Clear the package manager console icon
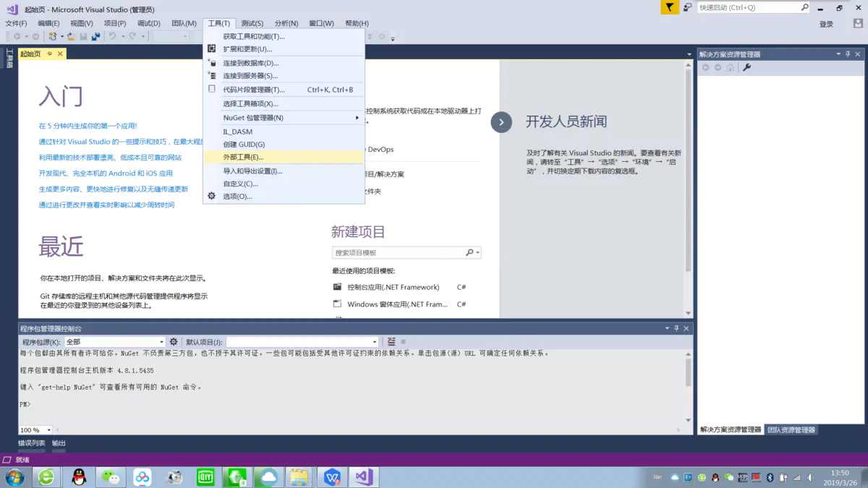 point(391,341)
